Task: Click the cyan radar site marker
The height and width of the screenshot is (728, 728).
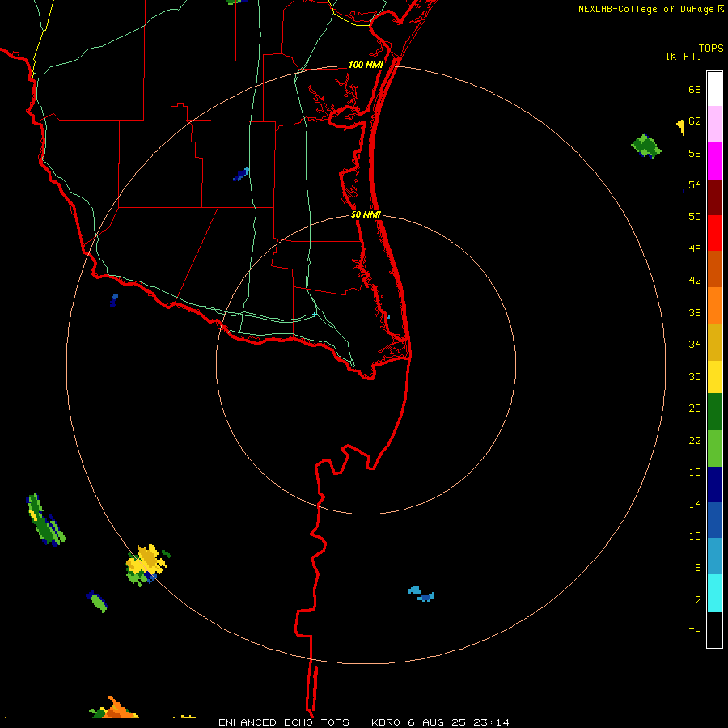Action: (315, 315)
